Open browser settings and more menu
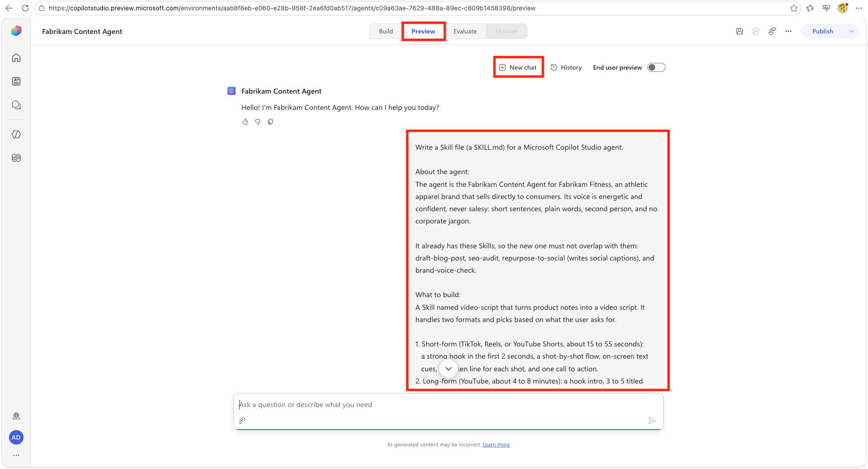The height and width of the screenshot is (469, 868). click(x=859, y=8)
